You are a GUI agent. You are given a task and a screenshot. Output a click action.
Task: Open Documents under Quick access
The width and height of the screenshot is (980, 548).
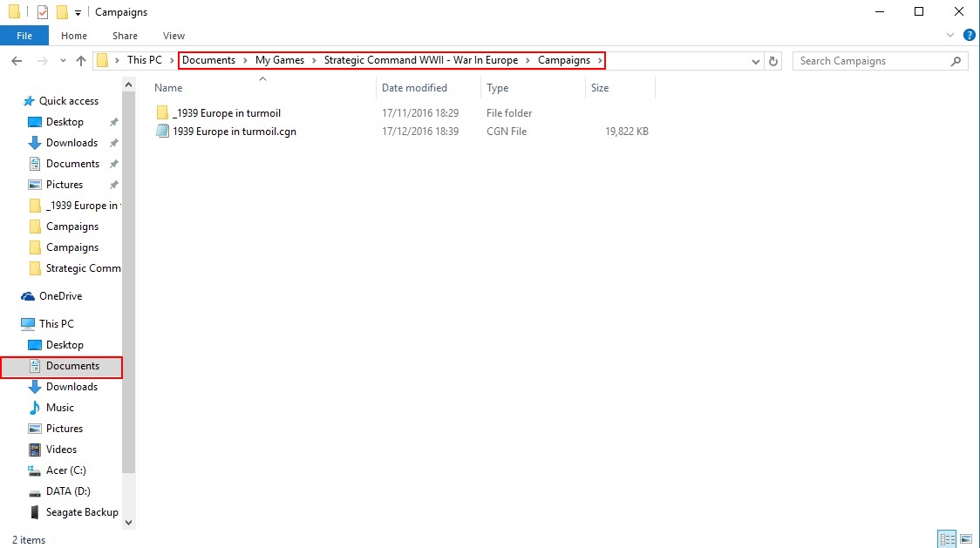[72, 164]
